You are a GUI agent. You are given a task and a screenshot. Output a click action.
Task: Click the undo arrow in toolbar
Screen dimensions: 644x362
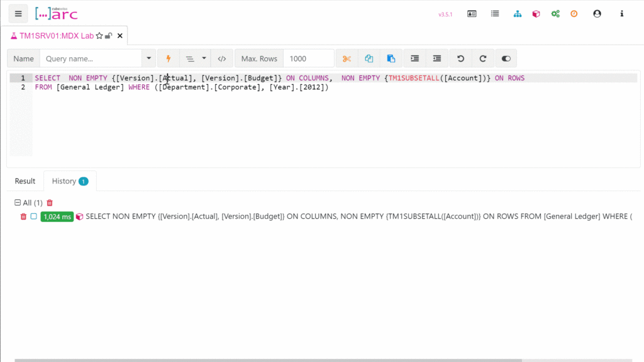(461, 58)
